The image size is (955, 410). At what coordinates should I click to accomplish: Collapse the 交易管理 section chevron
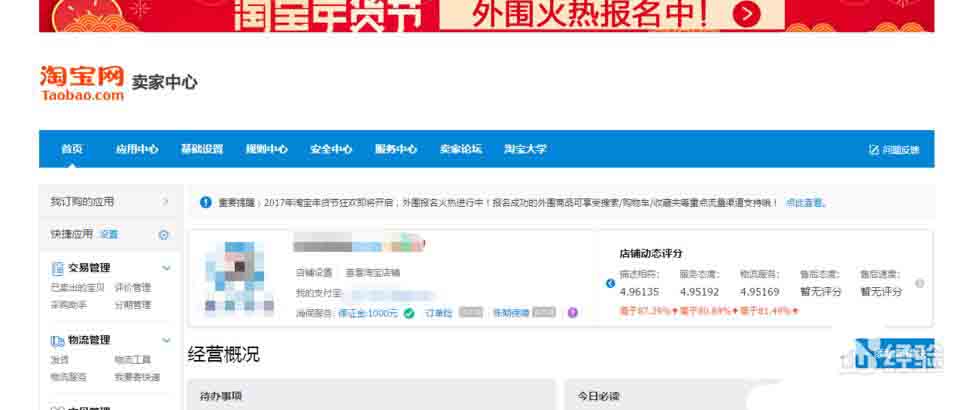tap(166, 268)
